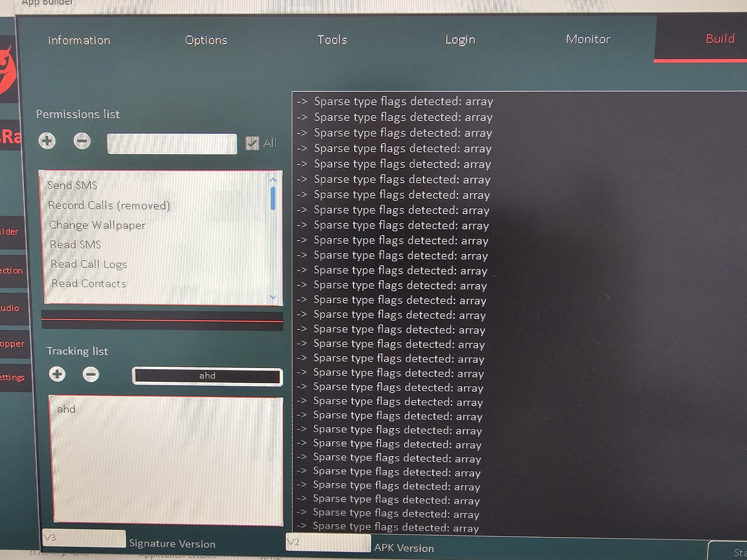
Task: Click the first Sparse type flags log line
Action: (395, 101)
